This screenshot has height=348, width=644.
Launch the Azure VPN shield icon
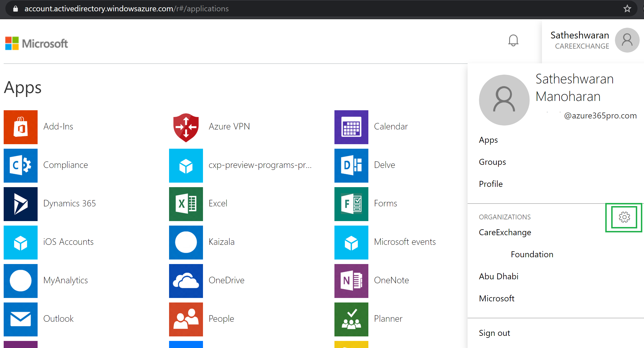click(186, 127)
